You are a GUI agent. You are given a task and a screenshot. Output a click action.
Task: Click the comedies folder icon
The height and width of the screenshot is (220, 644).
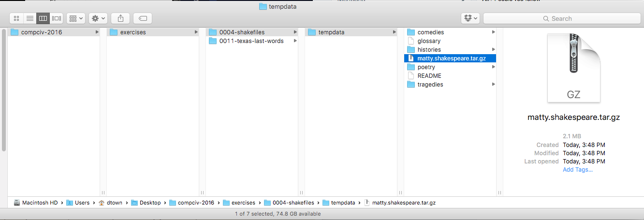point(411,32)
